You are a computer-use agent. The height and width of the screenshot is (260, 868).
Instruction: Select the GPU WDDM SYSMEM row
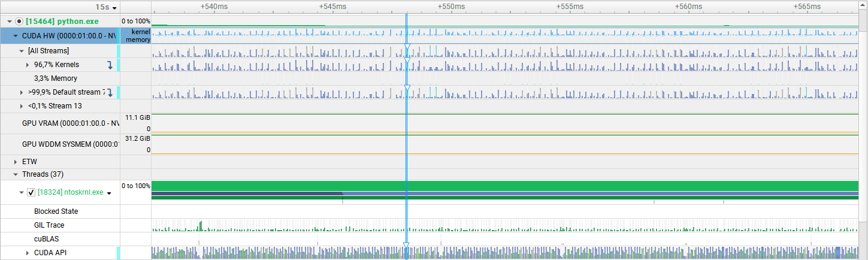(67, 144)
